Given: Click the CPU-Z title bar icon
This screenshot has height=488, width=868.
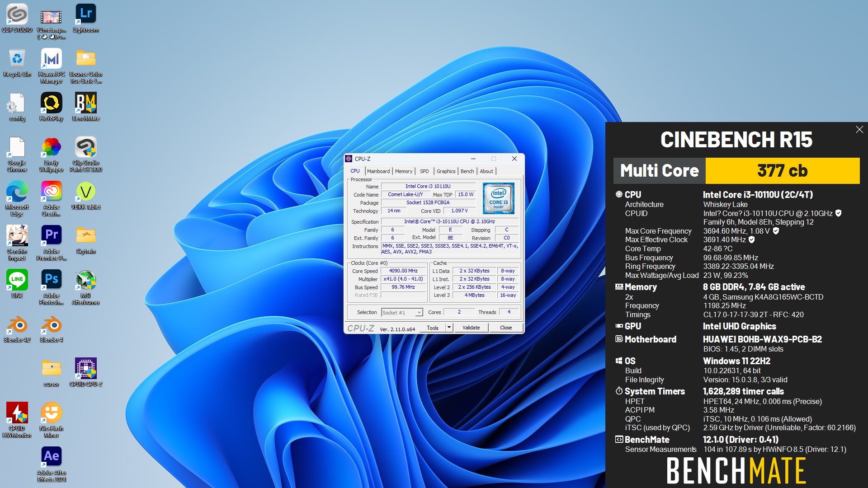Looking at the screenshot, I should pyautogui.click(x=349, y=159).
